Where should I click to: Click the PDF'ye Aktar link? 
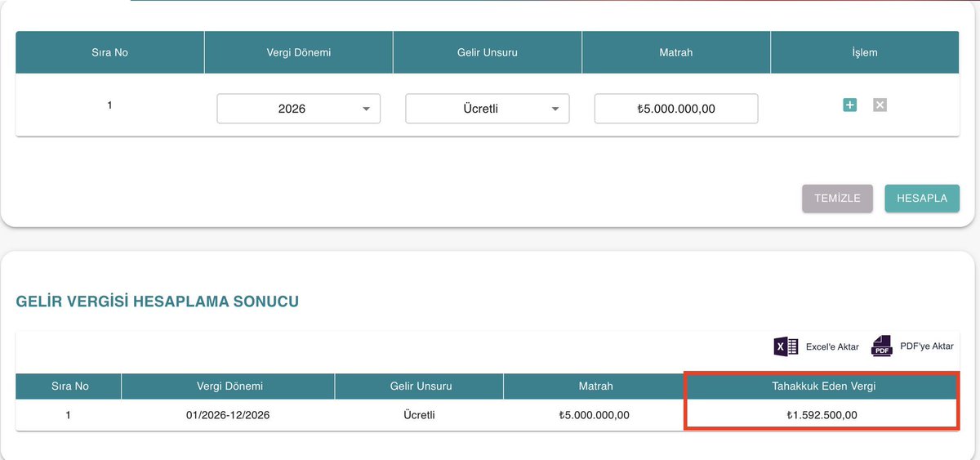point(926,346)
